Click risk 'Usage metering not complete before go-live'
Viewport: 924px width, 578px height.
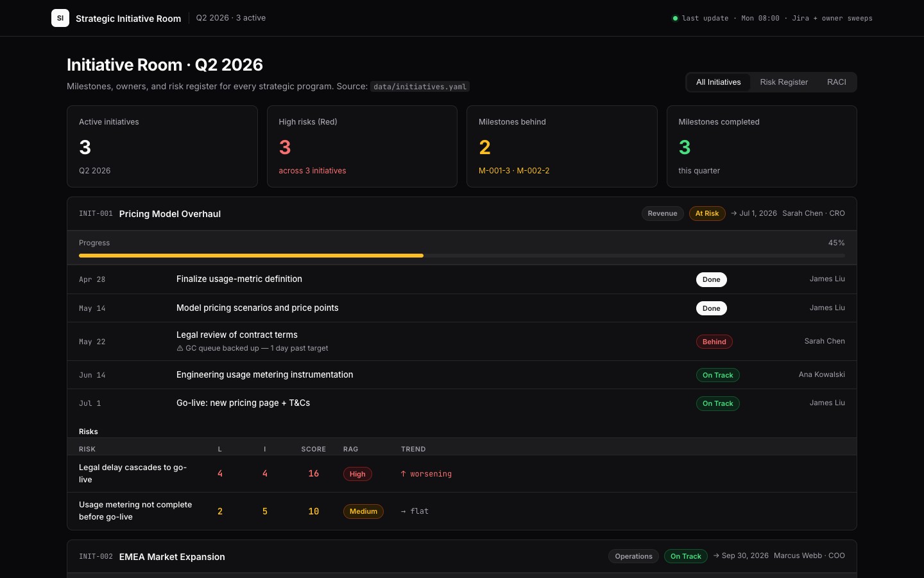tap(135, 511)
